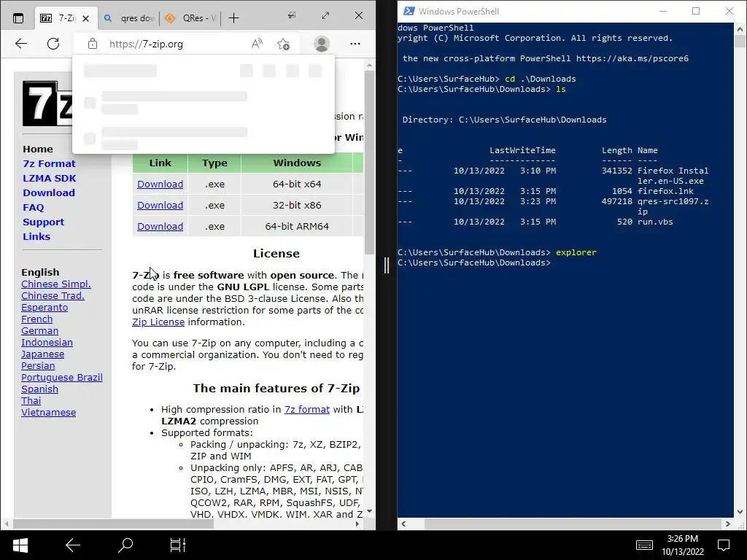The width and height of the screenshot is (747, 560).
Task: Open Task View on the taskbar
Action: coord(178,545)
